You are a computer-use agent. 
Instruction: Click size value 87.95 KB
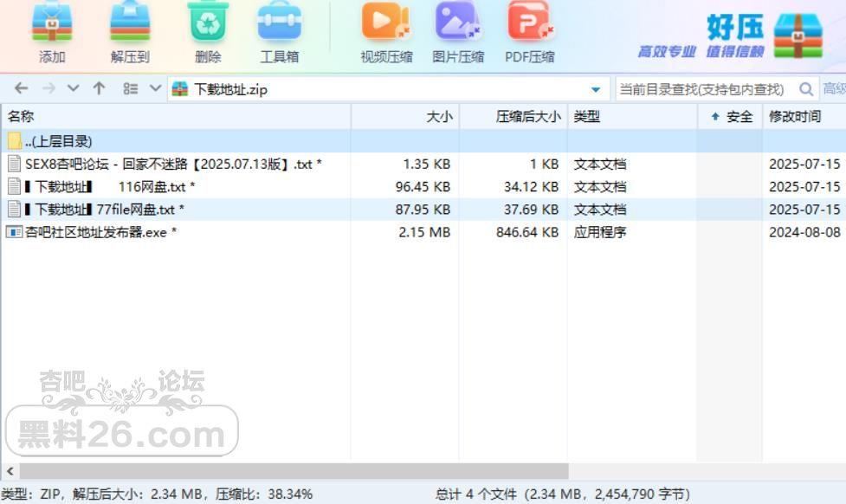tap(423, 210)
